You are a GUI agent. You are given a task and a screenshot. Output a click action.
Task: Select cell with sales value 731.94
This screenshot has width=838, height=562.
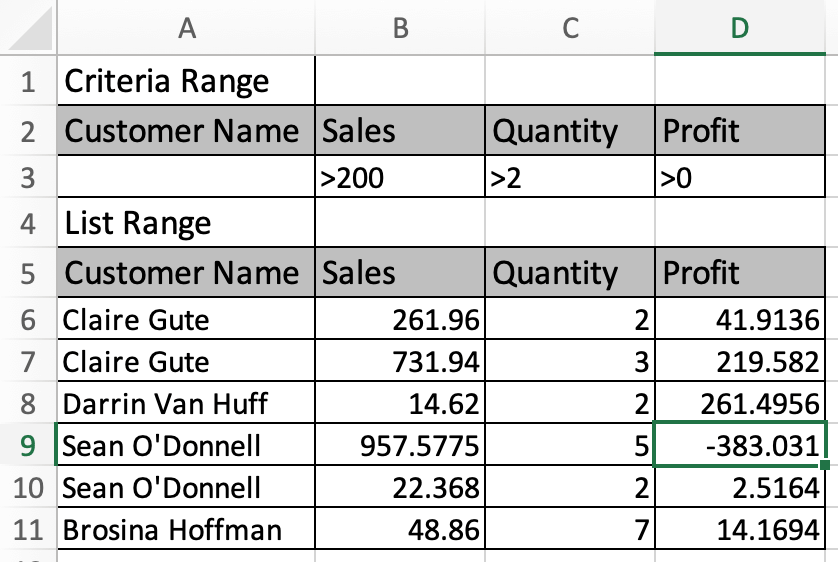click(x=400, y=361)
